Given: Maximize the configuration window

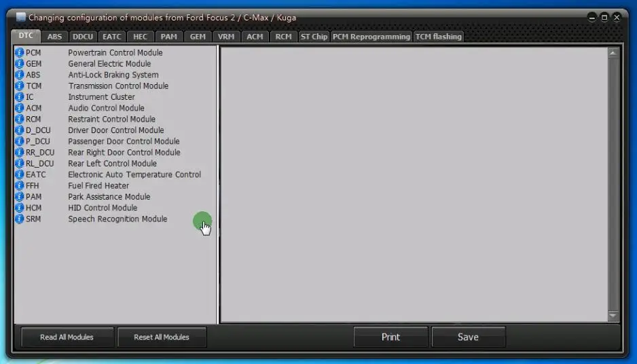Looking at the screenshot, I should [x=604, y=18].
